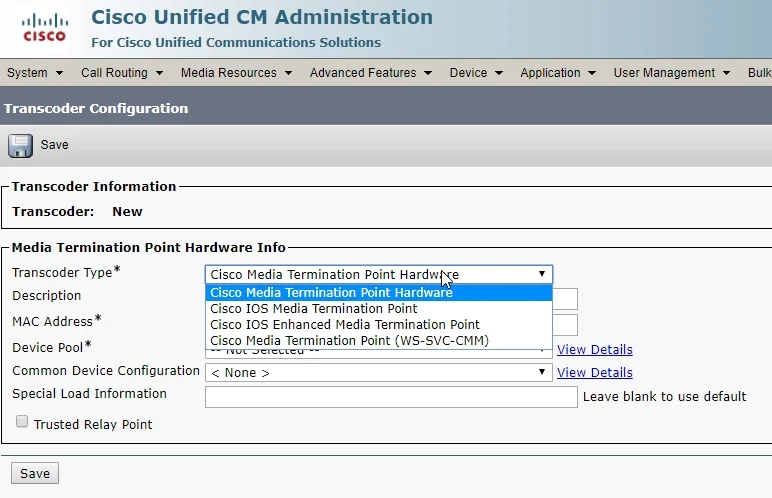Toggle the Transcoder Type dropdown
Screen dimensions: 772x498
pos(379,274)
